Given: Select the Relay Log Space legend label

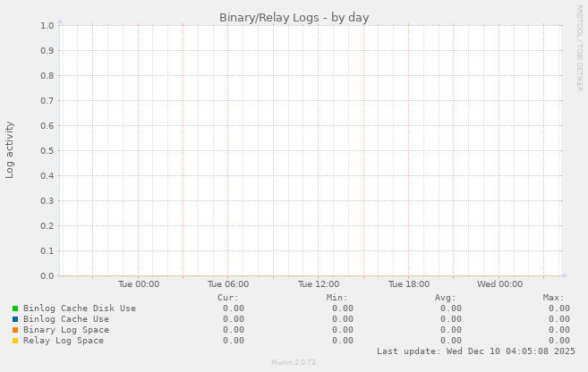Looking at the screenshot, I should click(64, 341).
